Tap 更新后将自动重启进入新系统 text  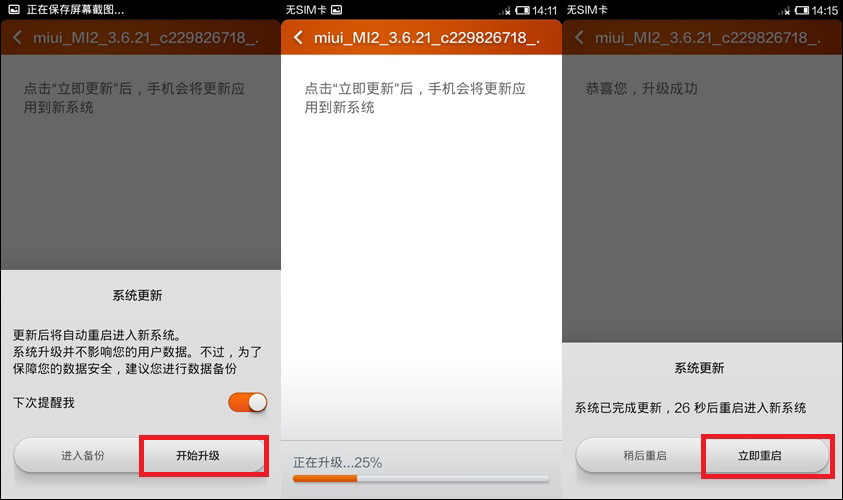97,335
